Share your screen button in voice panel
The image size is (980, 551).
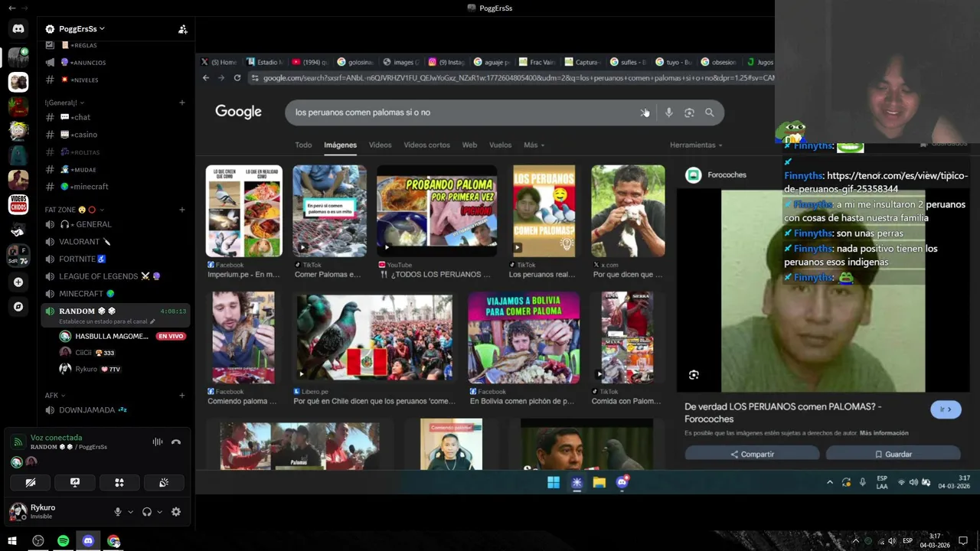(x=75, y=483)
